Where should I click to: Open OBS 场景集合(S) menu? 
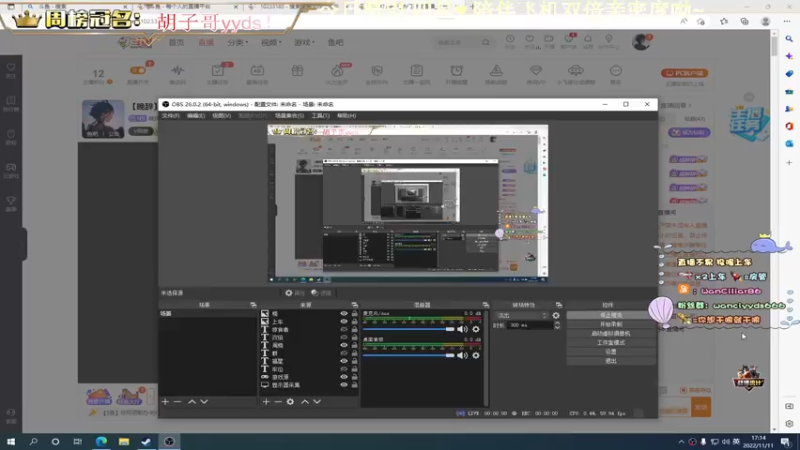pyautogui.click(x=289, y=116)
